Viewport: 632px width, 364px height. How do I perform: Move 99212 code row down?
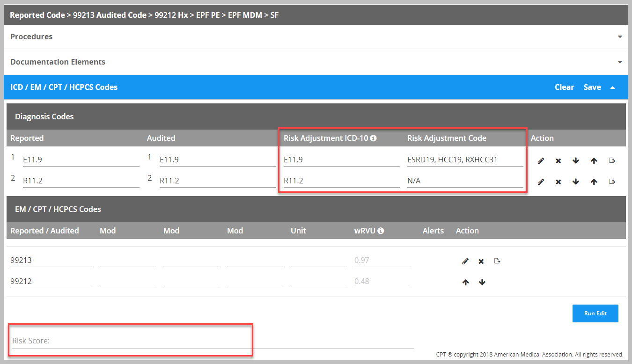click(482, 283)
